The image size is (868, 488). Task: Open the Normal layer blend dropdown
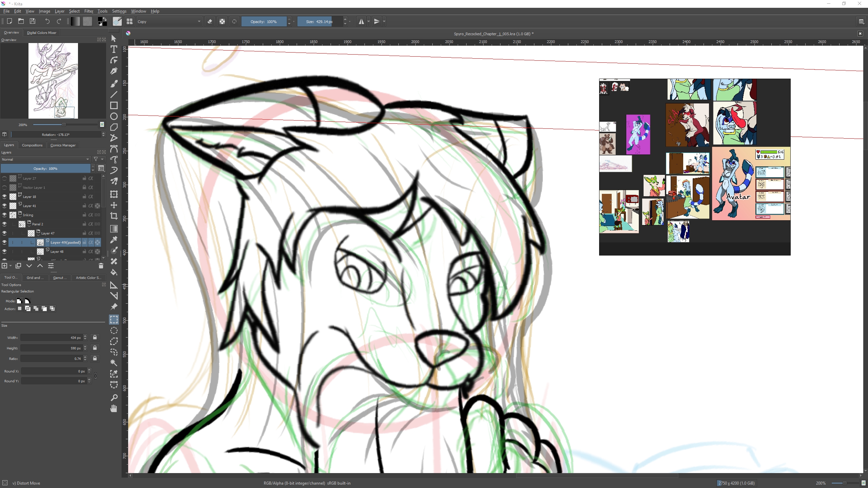pos(45,159)
